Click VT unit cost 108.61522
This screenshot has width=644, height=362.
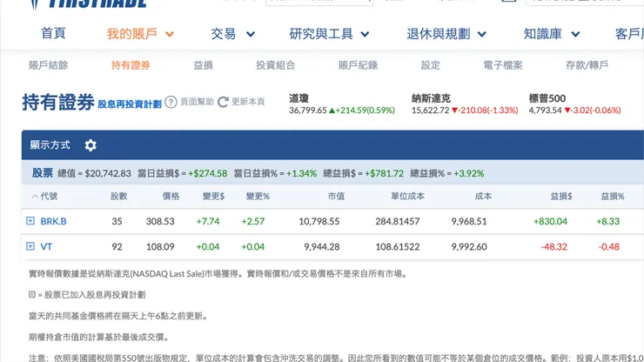pyautogui.click(x=398, y=246)
